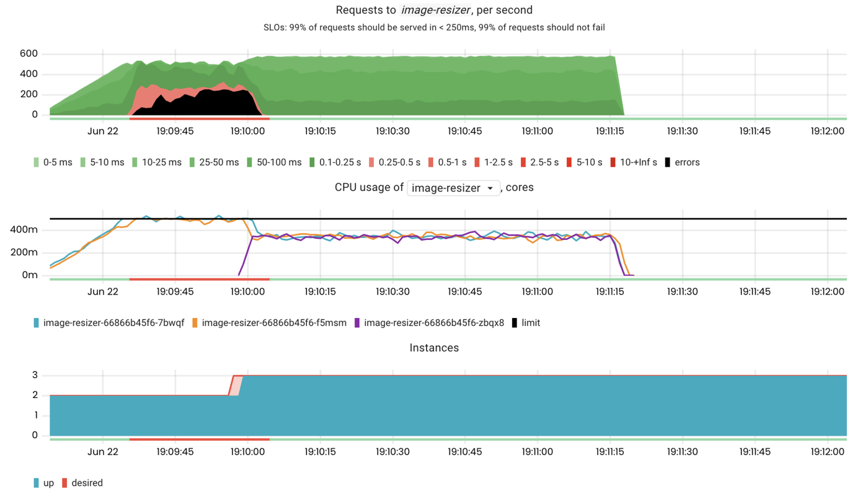This screenshot has height=491, width=868.
Task: Toggle the image-resizer-66866b45f6-zbqx8 series
Action: pos(433,323)
